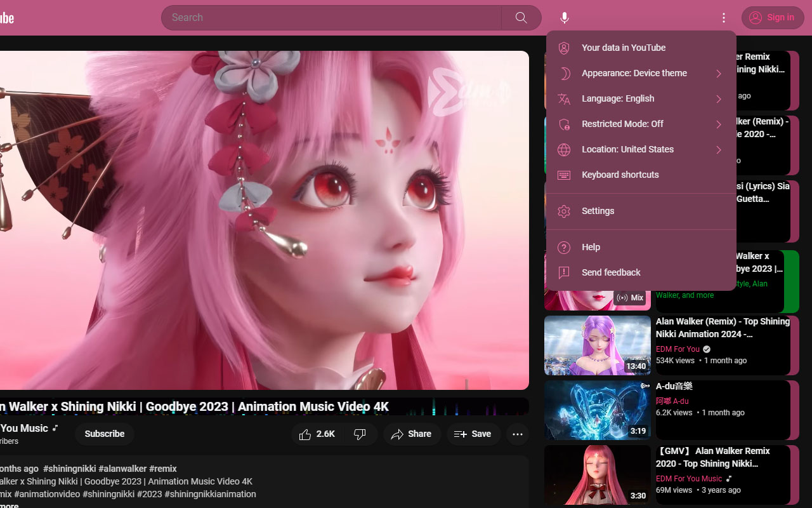Open the A-du音樂 video title

point(674,386)
